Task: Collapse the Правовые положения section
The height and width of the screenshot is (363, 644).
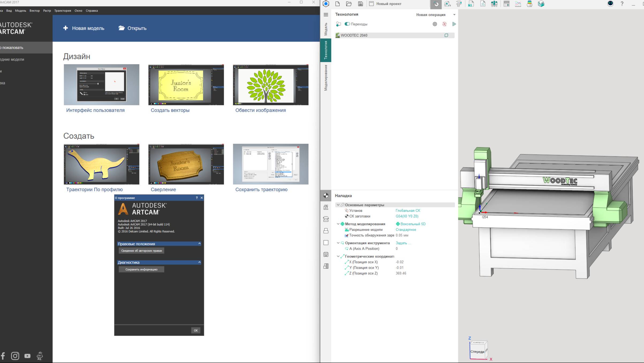Action: click(199, 244)
